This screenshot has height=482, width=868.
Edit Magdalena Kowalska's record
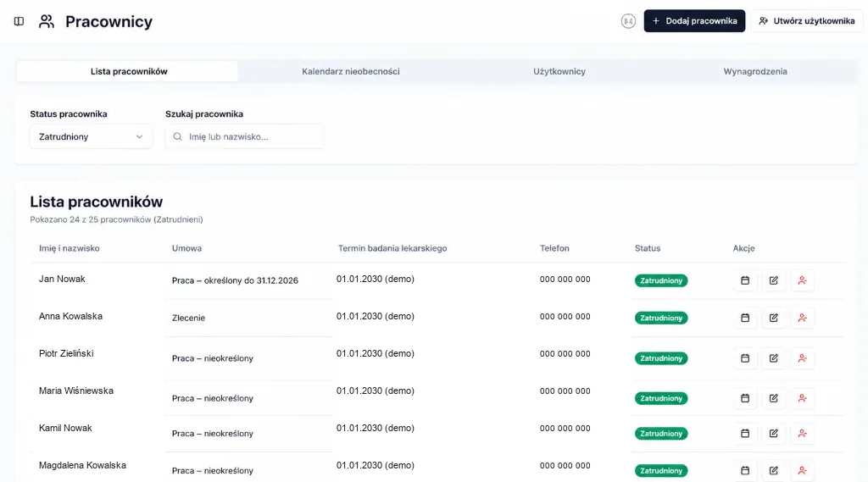pos(773,470)
